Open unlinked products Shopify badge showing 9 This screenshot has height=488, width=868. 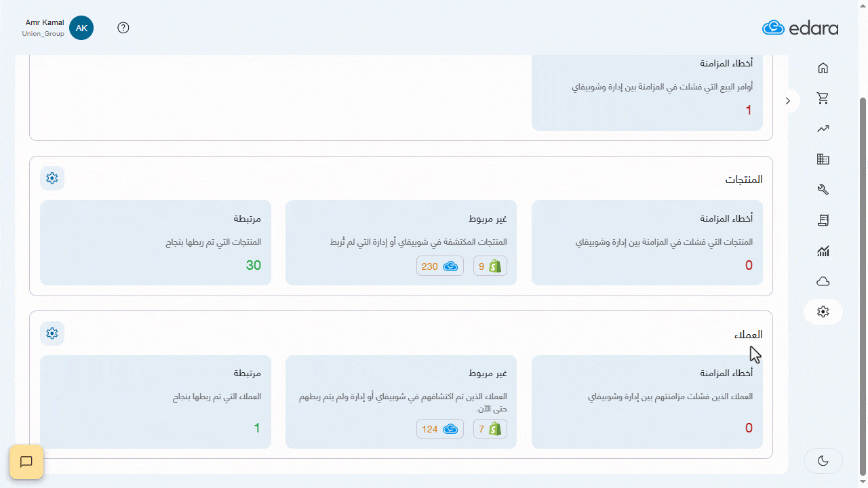(490, 266)
